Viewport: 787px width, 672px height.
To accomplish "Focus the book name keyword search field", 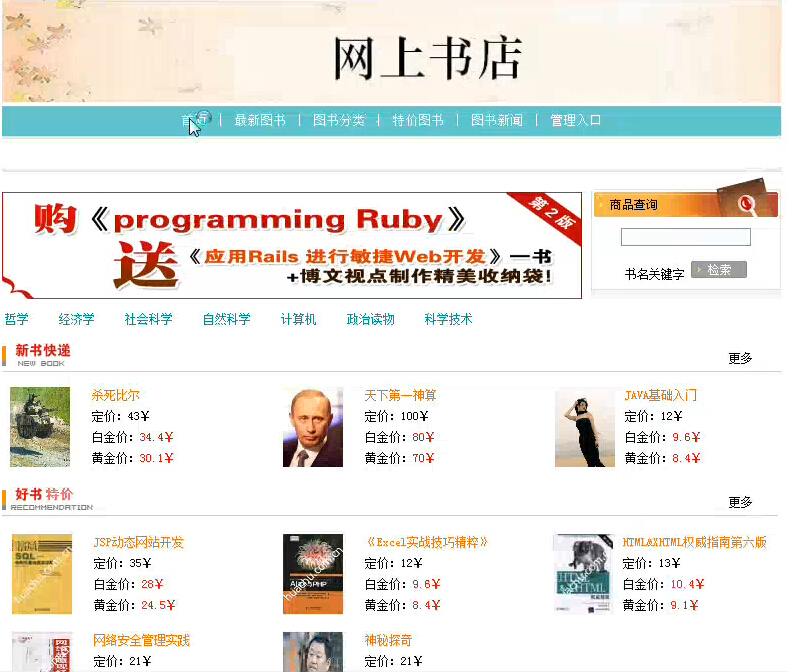I will [x=686, y=237].
